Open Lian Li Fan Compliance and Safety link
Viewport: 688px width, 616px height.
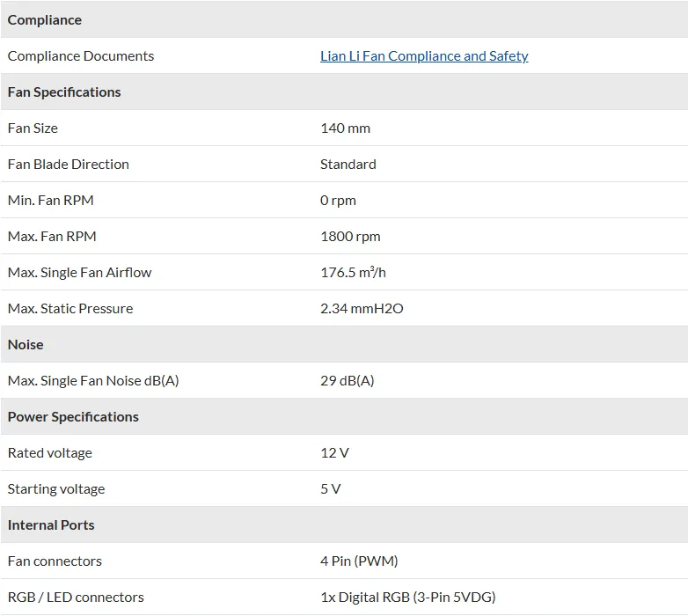(424, 56)
